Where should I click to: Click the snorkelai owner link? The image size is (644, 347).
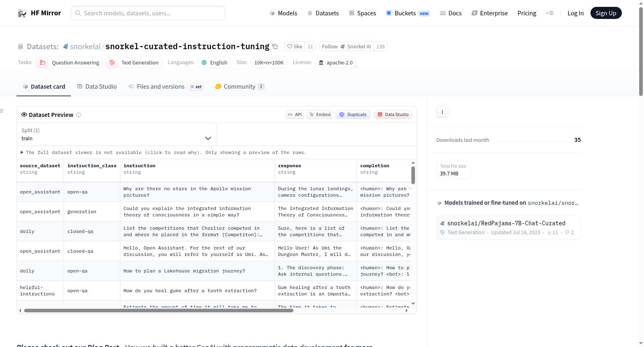tap(85, 47)
